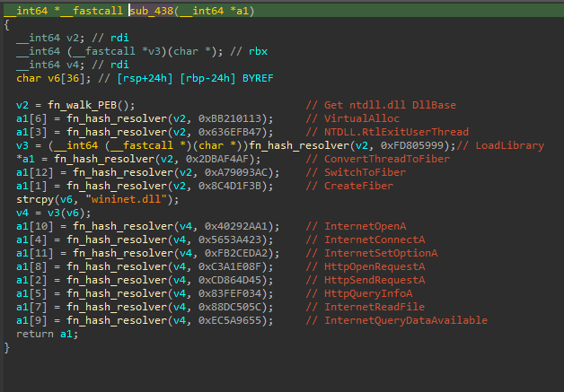This screenshot has height=392, width=564.
Task: Select the strcpy function call
Action: pyautogui.click(x=35, y=198)
